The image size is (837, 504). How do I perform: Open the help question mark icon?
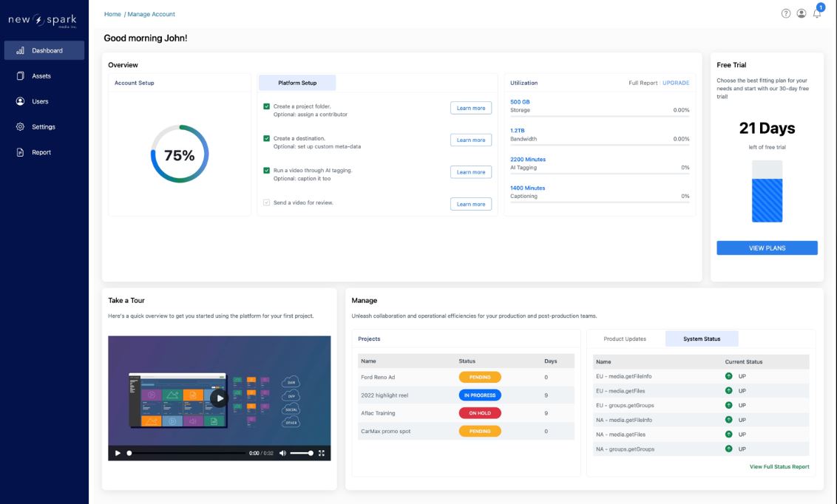[785, 13]
